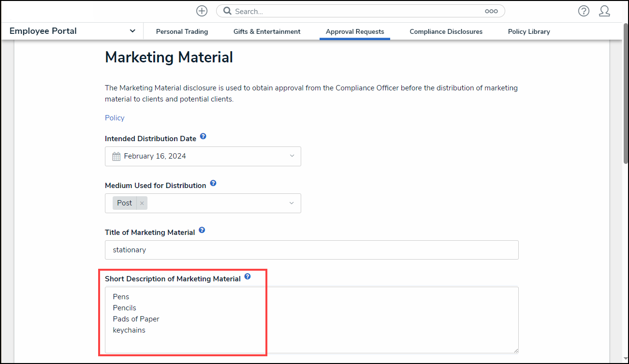Click the Medium Used for Distribution help icon
The image size is (629, 364).
tap(213, 183)
